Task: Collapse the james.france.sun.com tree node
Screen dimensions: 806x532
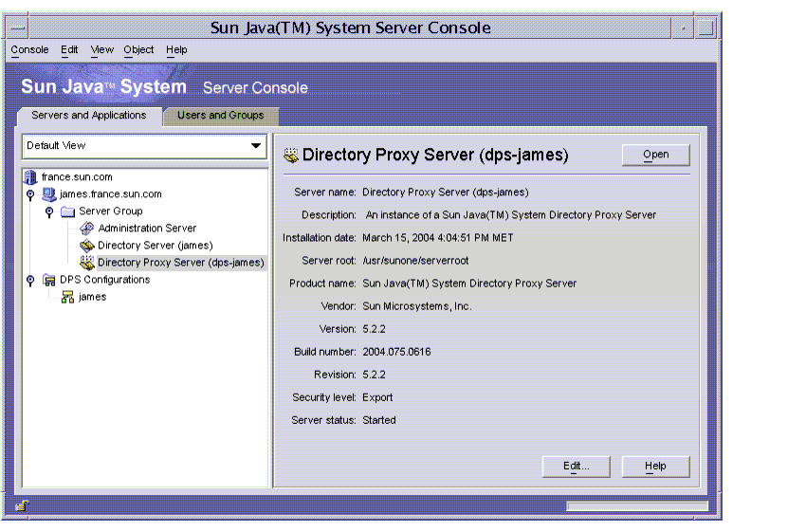Action: [x=30, y=194]
